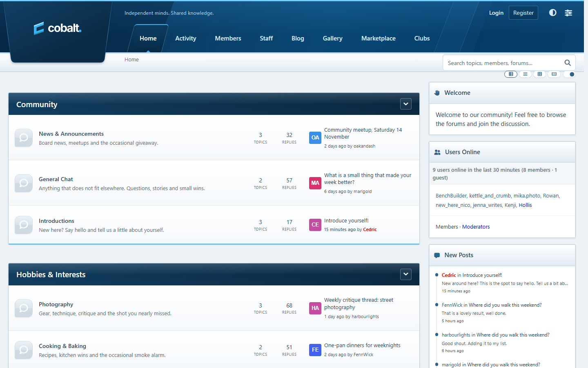
Task: Open the Gallery tab
Action: [333, 38]
